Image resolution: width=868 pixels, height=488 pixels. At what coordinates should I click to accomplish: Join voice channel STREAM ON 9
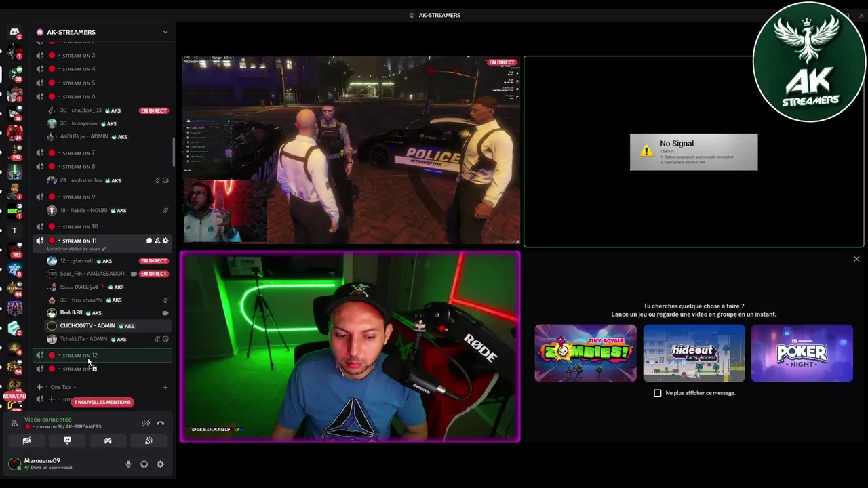tap(102, 197)
